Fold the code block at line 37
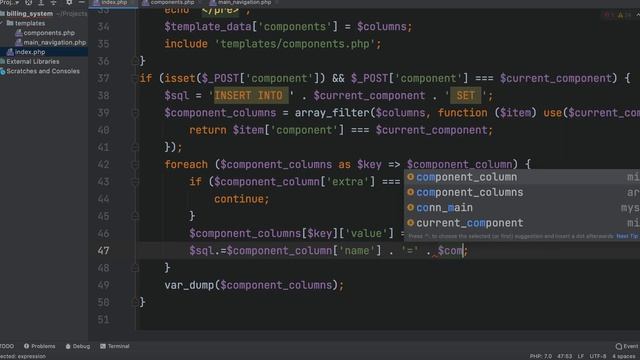The height and width of the screenshot is (360, 640). click(x=135, y=78)
